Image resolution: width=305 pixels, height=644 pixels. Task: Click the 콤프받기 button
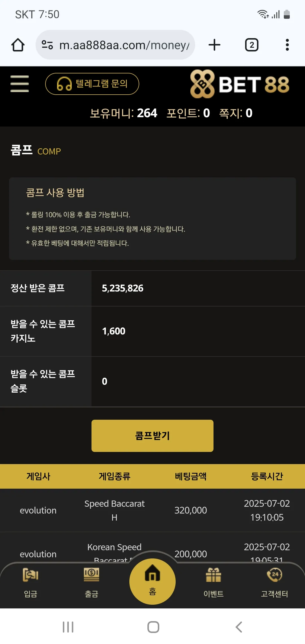click(152, 436)
